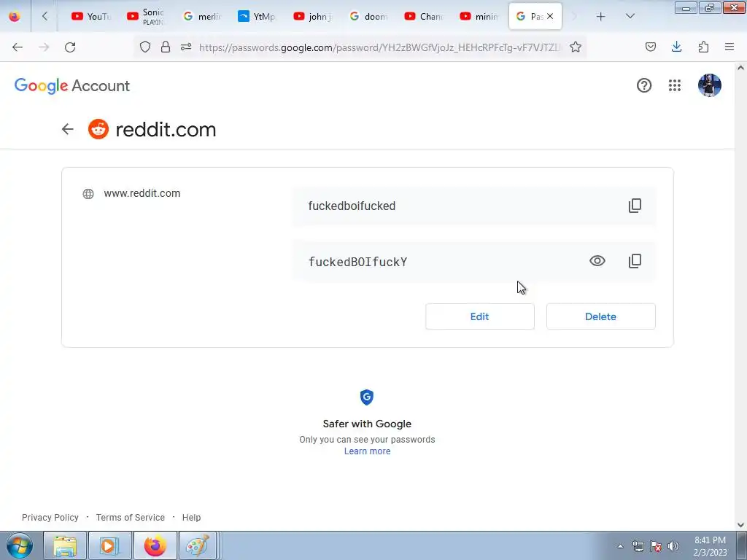This screenshot has height=560, width=747.
Task: Open the Firefox downloads panel
Action: coord(676,47)
